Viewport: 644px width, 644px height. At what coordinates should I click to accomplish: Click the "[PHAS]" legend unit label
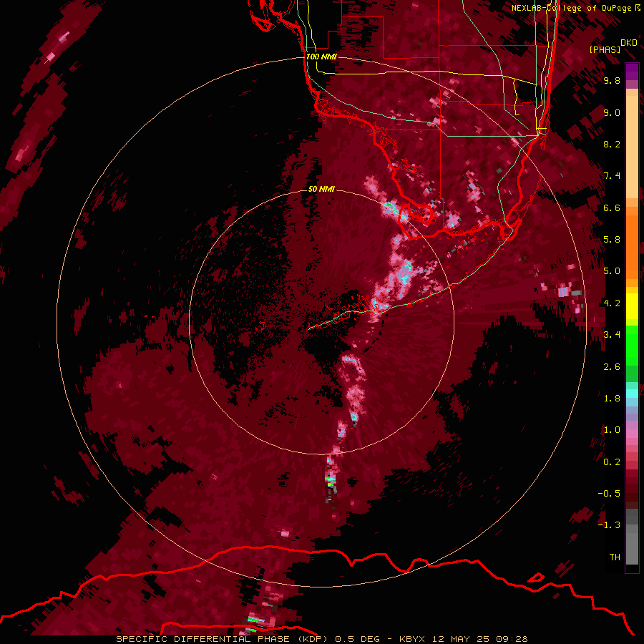click(x=605, y=49)
